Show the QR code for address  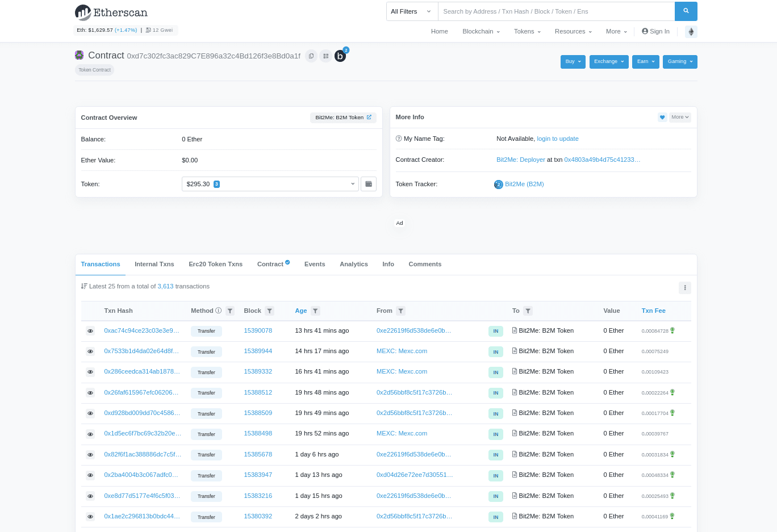325,56
